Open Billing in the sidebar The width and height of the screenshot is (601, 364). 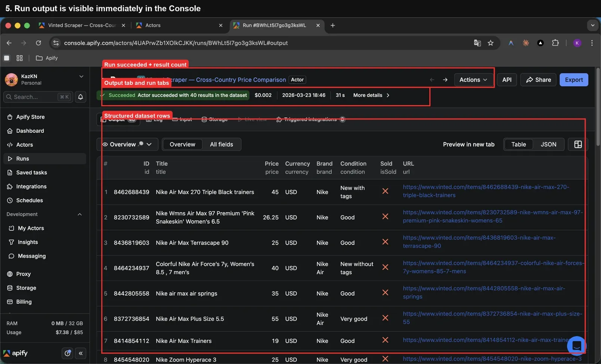pyautogui.click(x=45, y=302)
